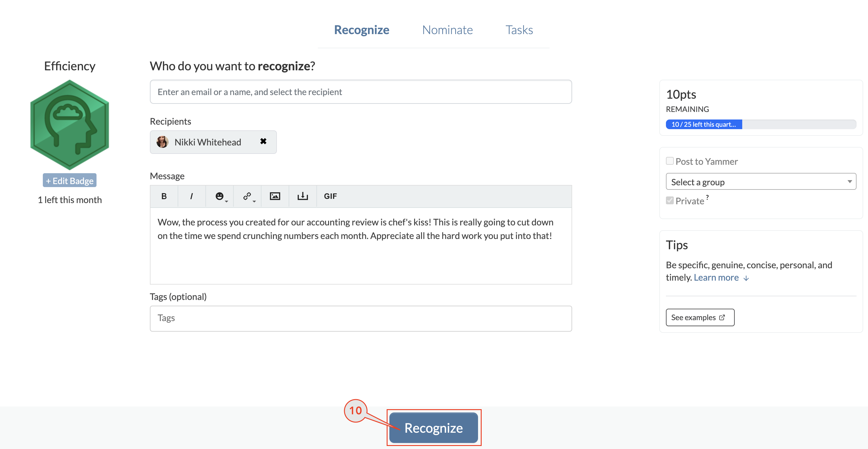This screenshot has height=449, width=868.
Task: Toggle the Private checkbox
Action: click(x=670, y=200)
